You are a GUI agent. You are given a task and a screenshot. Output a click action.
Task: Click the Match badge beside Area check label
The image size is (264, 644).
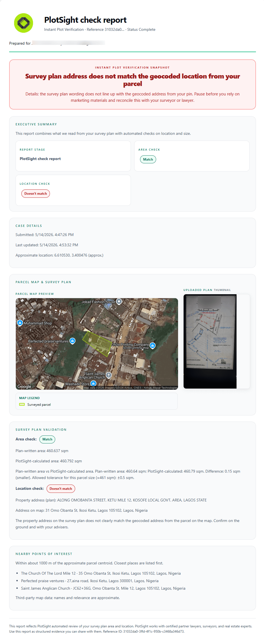click(47, 439)
